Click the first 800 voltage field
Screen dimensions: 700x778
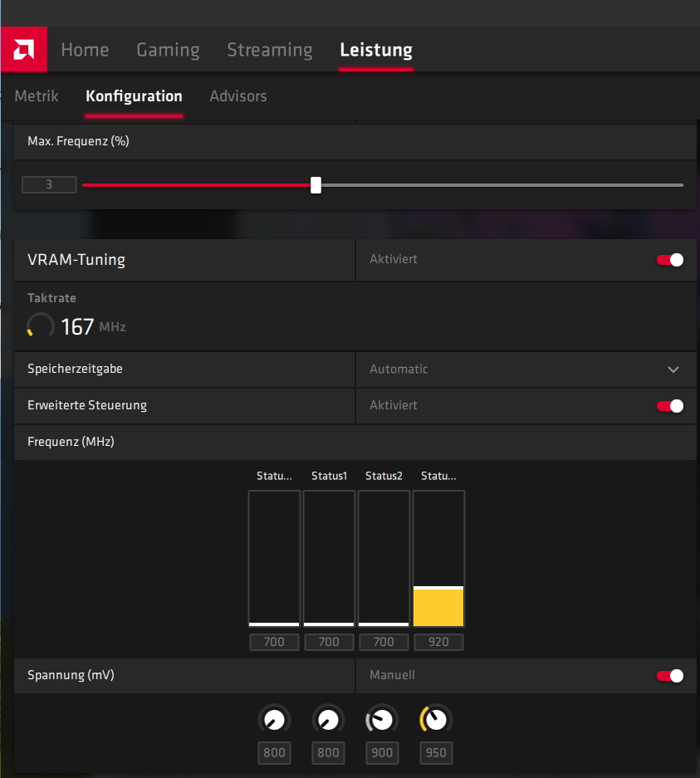coord(274,753)
